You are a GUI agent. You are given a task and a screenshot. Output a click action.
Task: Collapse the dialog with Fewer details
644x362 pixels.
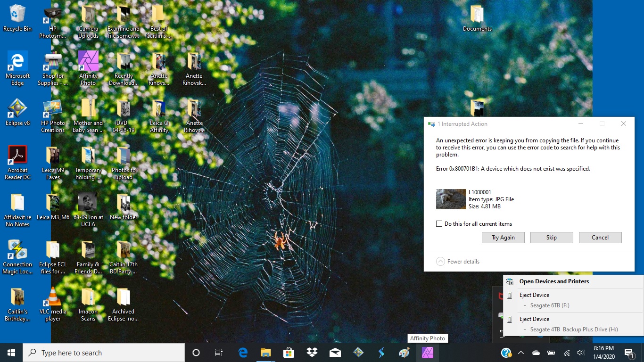pos(458,262)
